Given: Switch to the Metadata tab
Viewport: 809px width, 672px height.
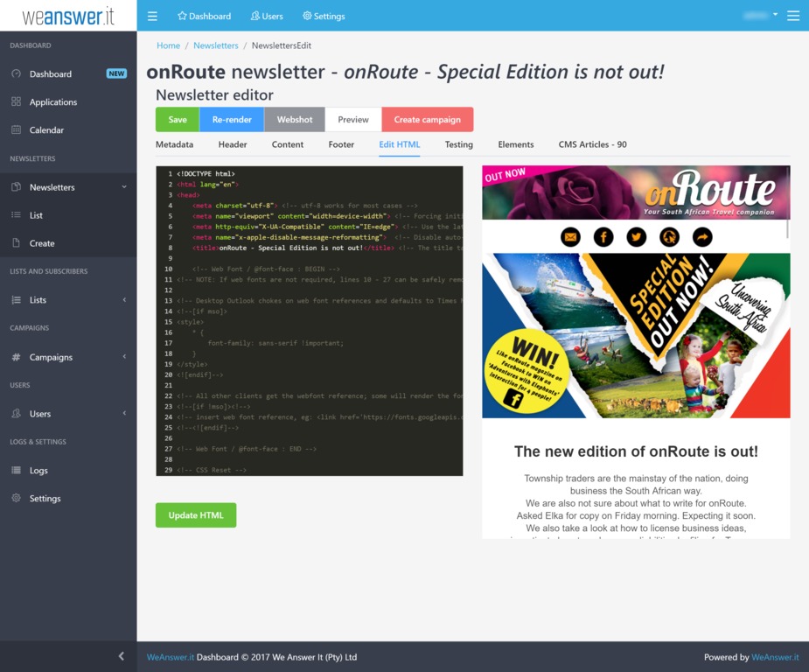Looking at the screenshot, I should point(174,144).
